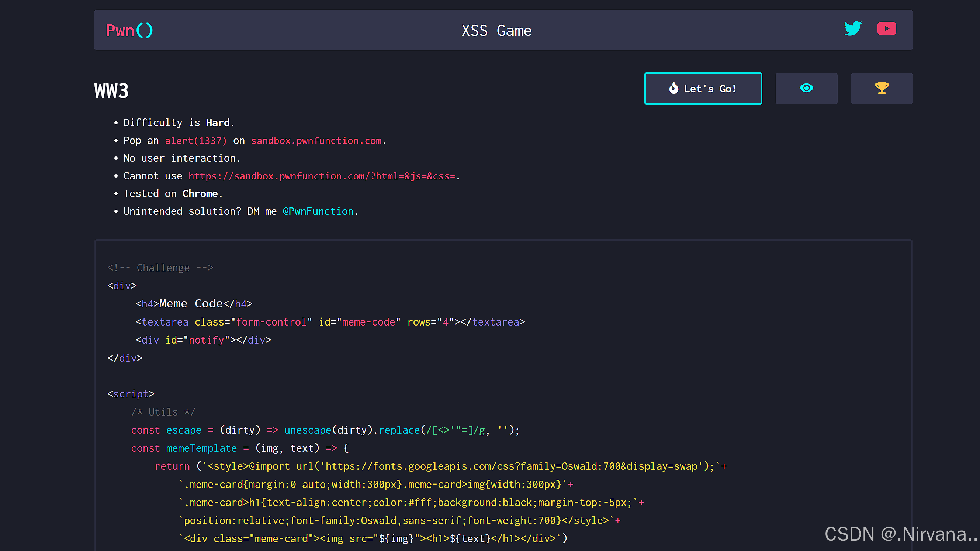Click the WW3 challenge heading
The height and width of the screenshot is (551, 980).
[111, 91]
